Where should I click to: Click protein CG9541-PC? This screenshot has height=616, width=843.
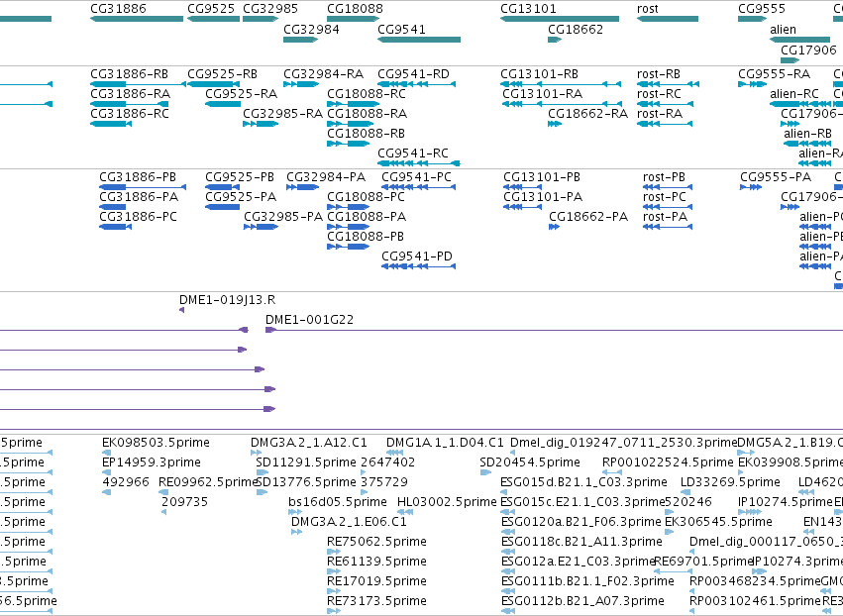417,177
